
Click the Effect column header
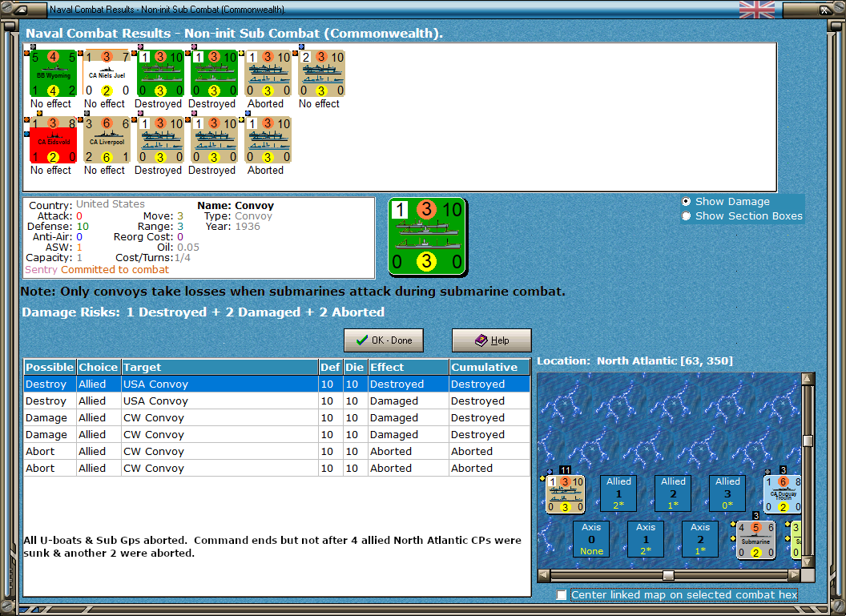pos(409,367)
